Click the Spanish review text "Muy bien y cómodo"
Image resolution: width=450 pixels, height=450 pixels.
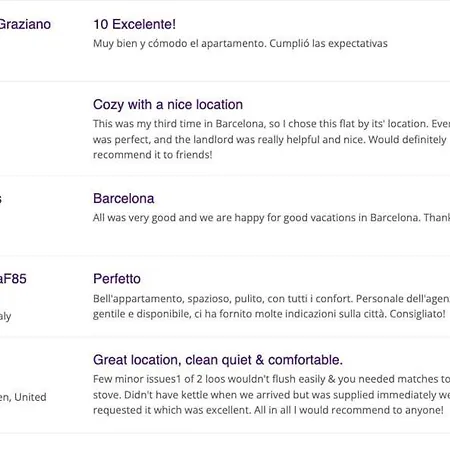click(x=141, y=44)
